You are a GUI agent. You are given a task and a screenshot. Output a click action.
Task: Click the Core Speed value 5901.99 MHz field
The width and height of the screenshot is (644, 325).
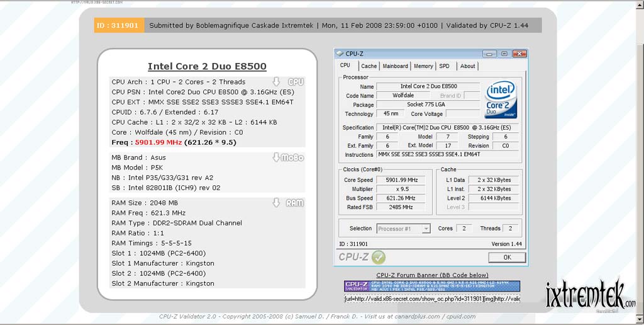point(401,180)
